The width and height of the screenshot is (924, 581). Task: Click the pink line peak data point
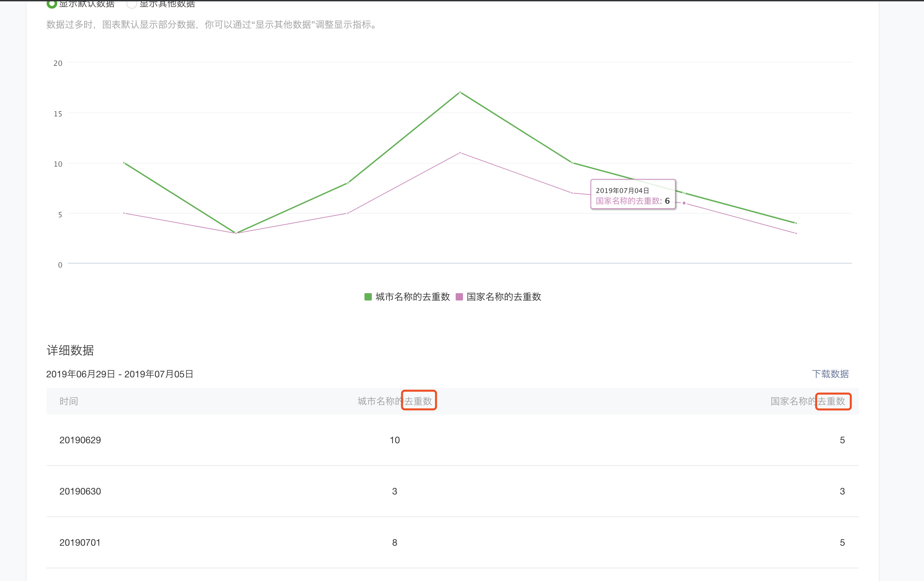460,153
